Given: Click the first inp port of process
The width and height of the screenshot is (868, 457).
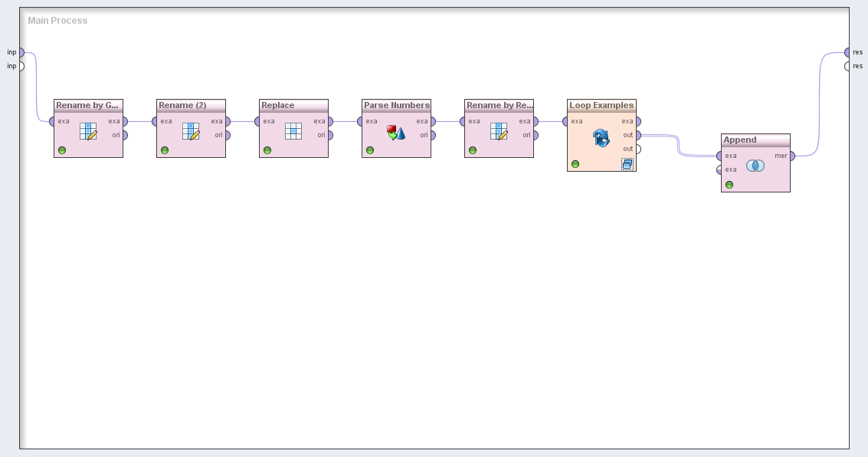Looking at the screenshot, I should [x=21, y=52].
